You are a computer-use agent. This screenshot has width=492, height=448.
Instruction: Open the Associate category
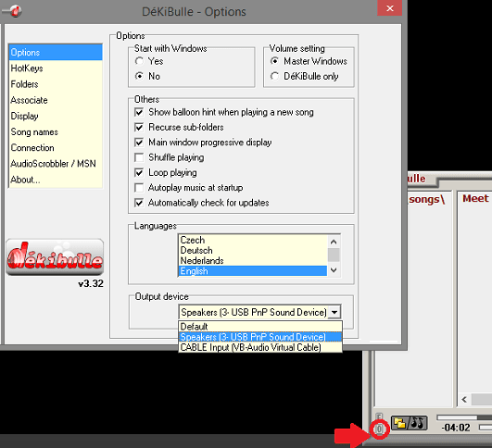[x=56, y=100]
